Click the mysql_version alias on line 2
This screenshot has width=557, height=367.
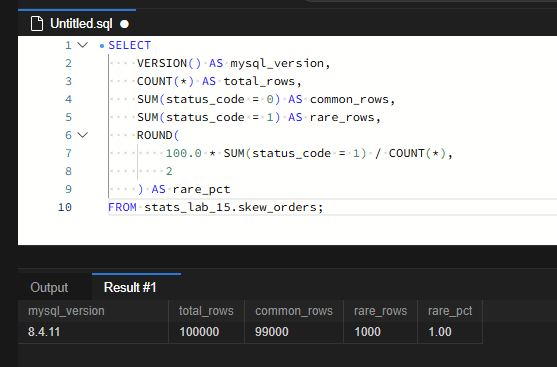click(277, 63)
